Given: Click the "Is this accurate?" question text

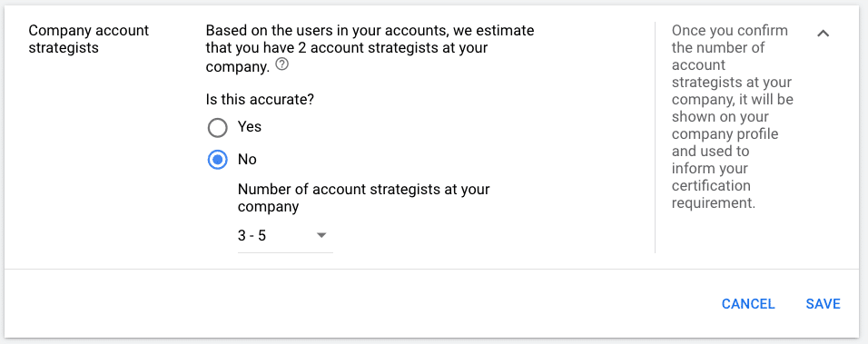Looking at the screenshot, I should (x=260, y=100).
